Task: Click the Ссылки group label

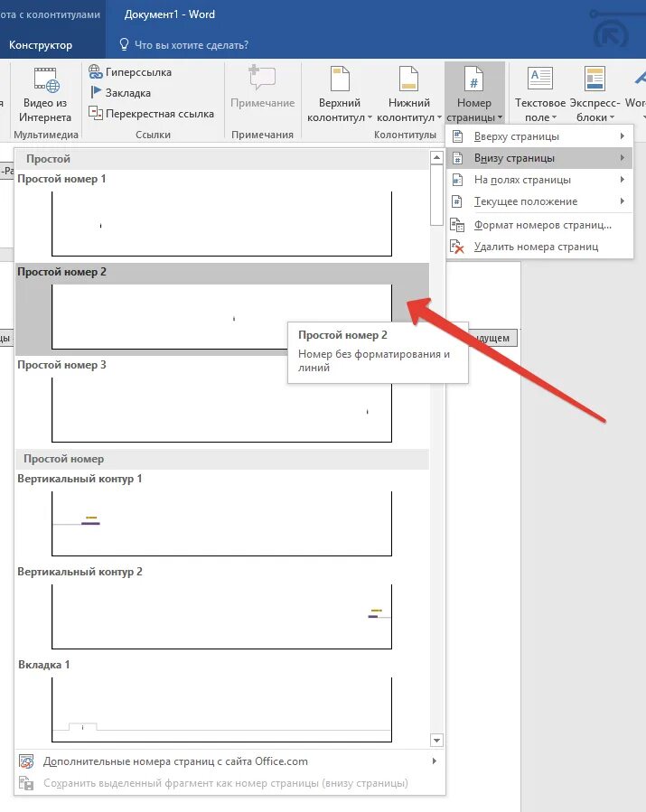Action: [x=153, y=135]
